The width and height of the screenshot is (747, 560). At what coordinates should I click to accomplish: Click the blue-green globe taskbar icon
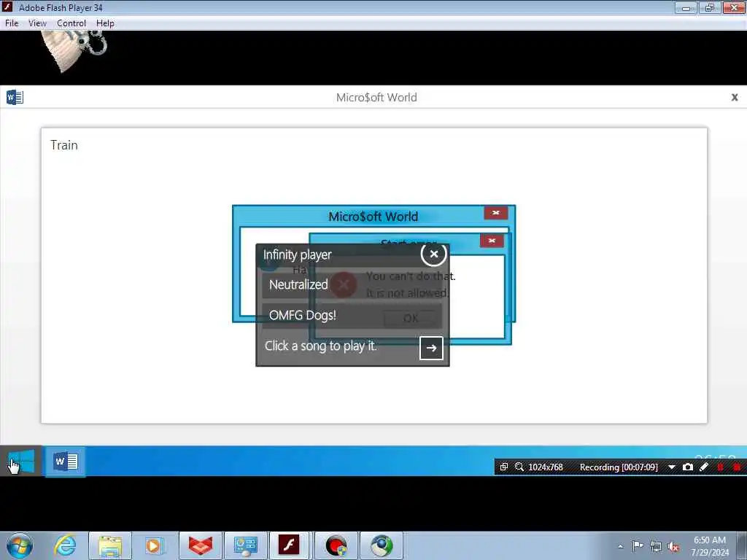click(x=382, y=545)
